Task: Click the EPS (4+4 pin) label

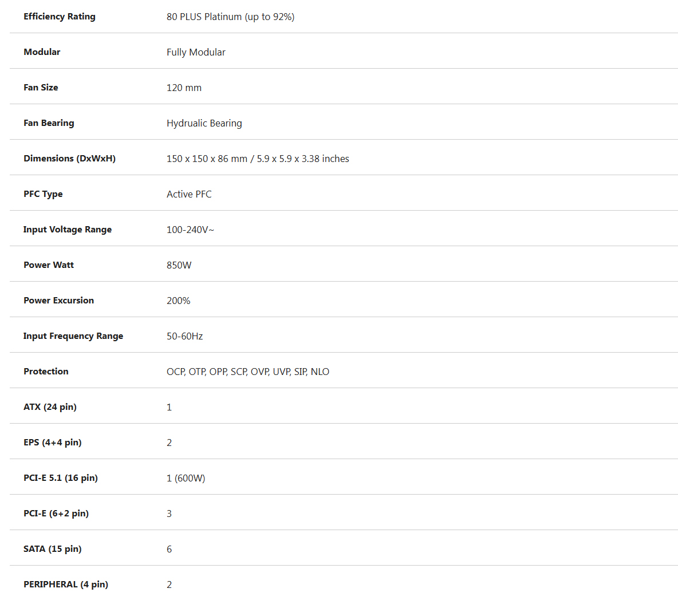Action: click(52, 442)
